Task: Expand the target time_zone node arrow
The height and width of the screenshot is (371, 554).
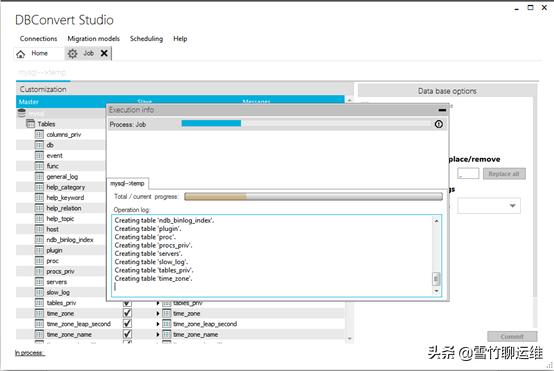Action: [x=158, y=313]
